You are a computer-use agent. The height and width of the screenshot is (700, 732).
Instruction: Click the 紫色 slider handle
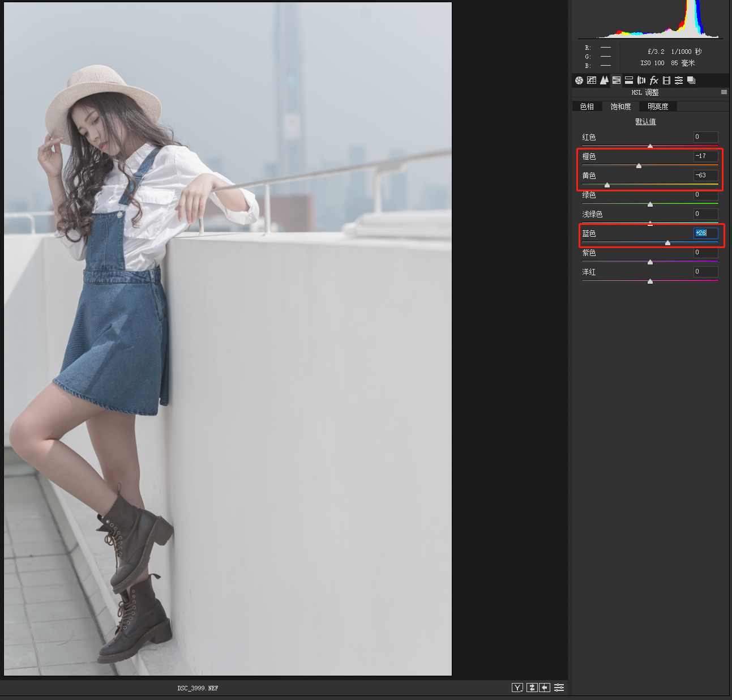tap(650, 262)
